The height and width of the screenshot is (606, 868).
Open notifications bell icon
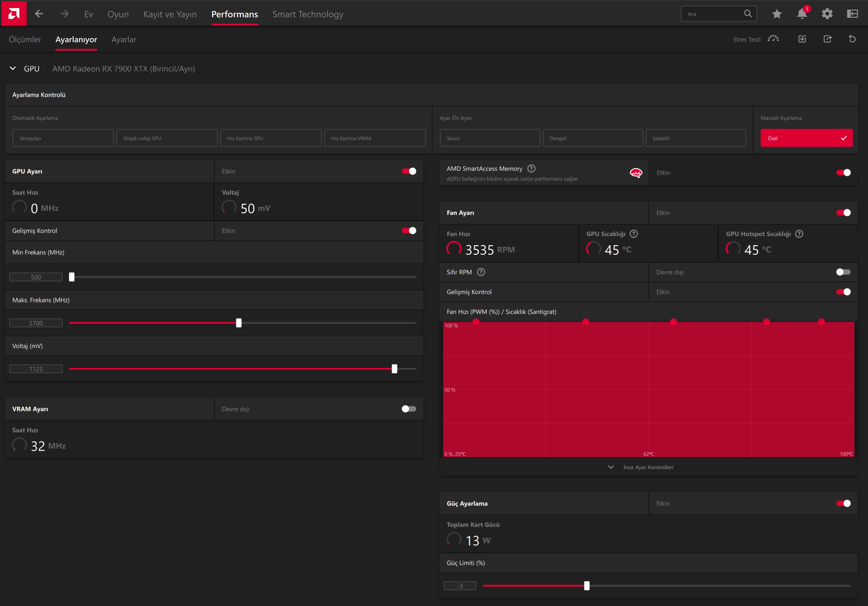click(x=802, y=13)
